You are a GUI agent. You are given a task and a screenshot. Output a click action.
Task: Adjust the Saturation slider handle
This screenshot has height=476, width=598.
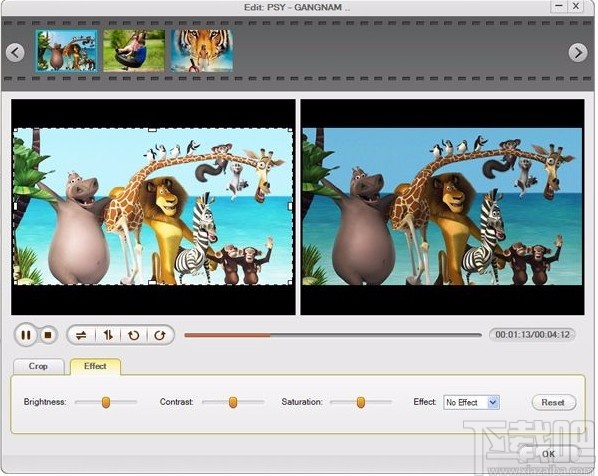[x=361, y=402]
